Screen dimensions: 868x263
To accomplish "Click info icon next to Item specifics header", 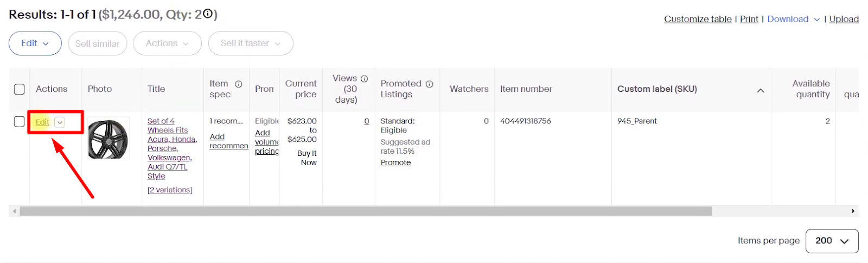I will (238, 84).
